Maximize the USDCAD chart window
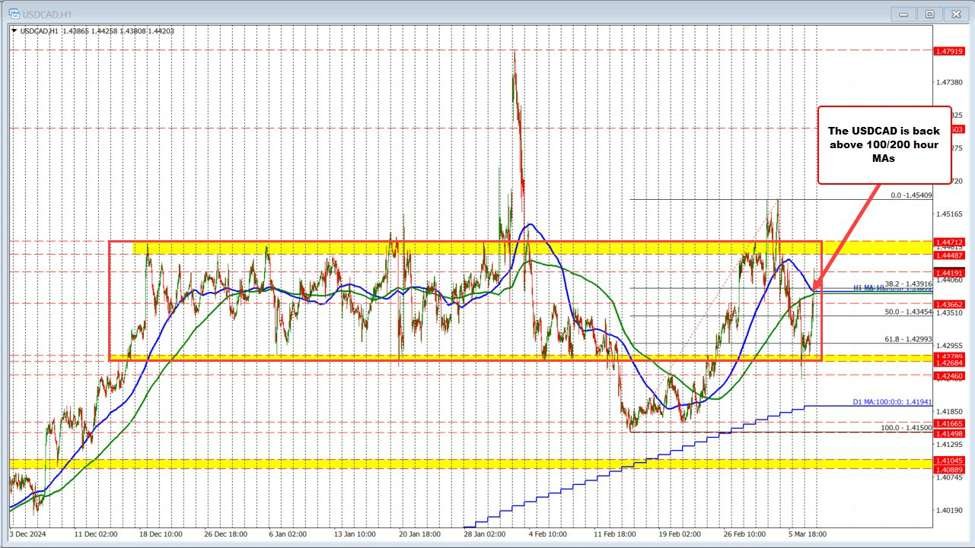Viewport: 975px width, 548px height. (x=929, y=14)
